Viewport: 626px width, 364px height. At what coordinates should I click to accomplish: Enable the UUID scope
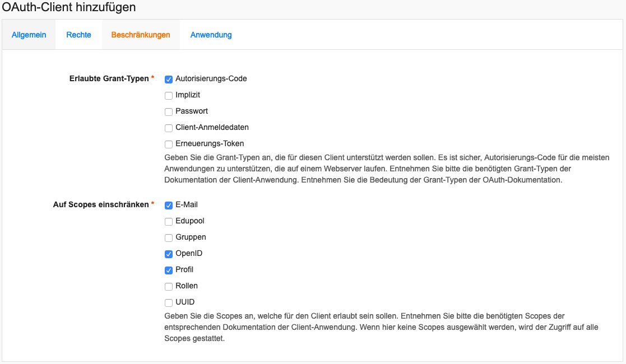(169, 303)
